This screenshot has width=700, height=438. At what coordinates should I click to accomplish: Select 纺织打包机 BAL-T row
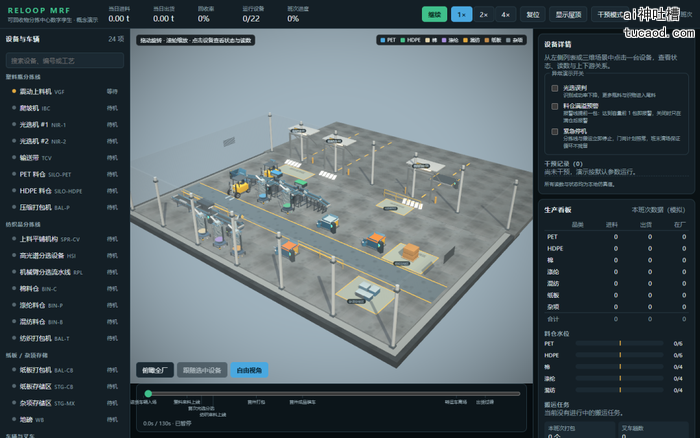64,338
